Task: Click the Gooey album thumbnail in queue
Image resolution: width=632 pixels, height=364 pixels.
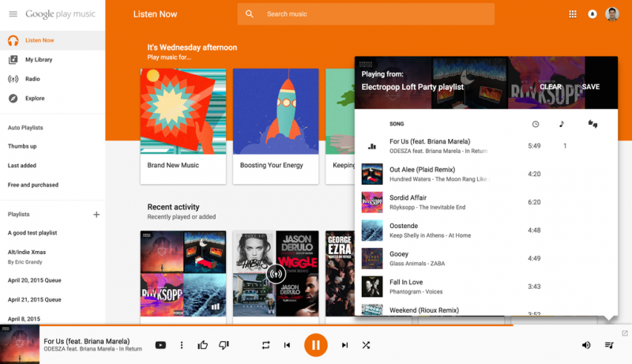Action: 372,258
